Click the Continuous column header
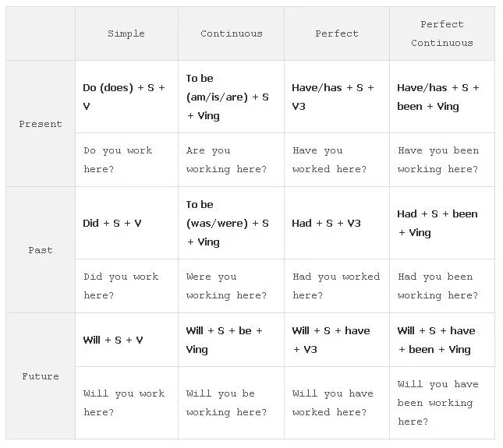 pos(231,34)
